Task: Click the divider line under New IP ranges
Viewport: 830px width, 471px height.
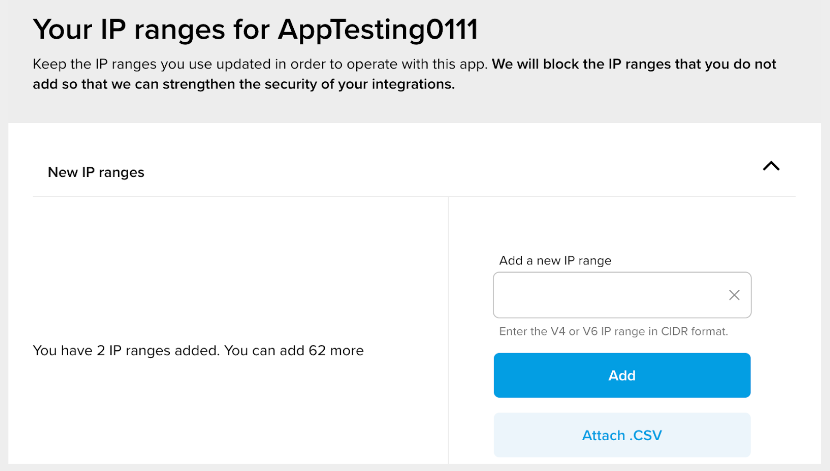Action: 414,196
